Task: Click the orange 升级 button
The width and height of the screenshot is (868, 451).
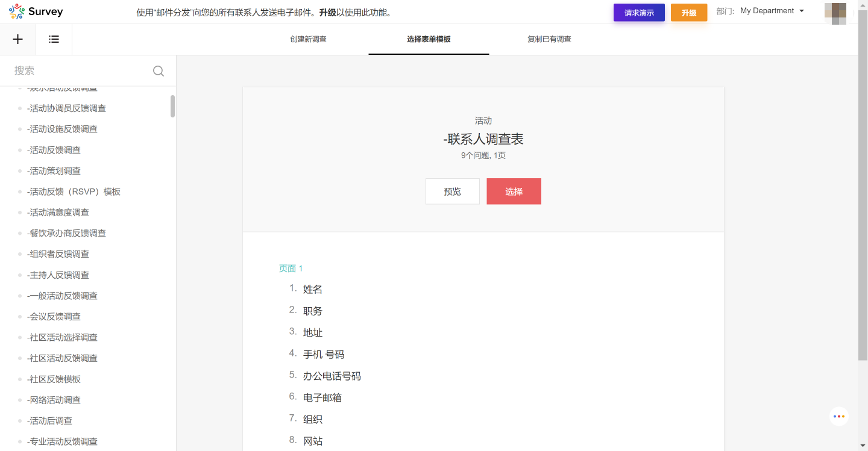Action: pyautogui.click(x=688, y=13)
